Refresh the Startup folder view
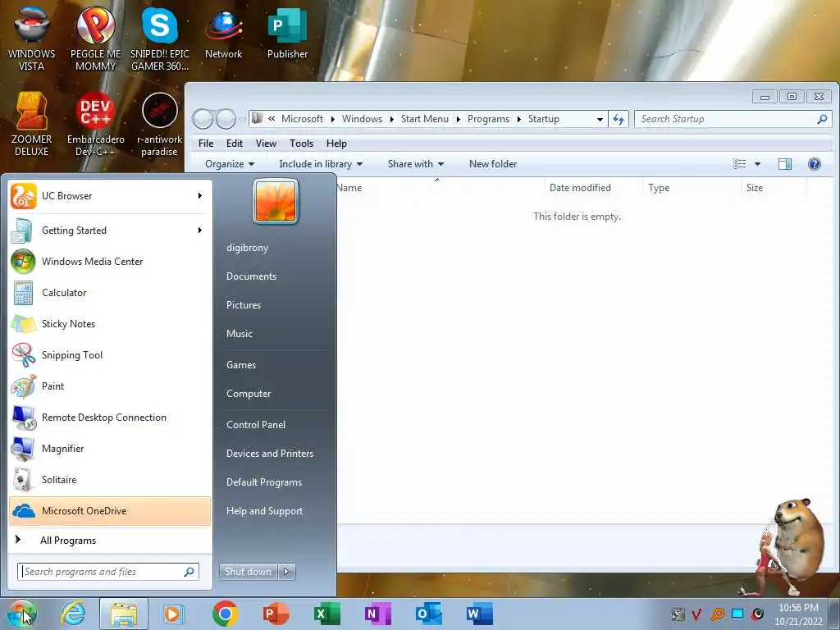 click(x=619, y=120)
